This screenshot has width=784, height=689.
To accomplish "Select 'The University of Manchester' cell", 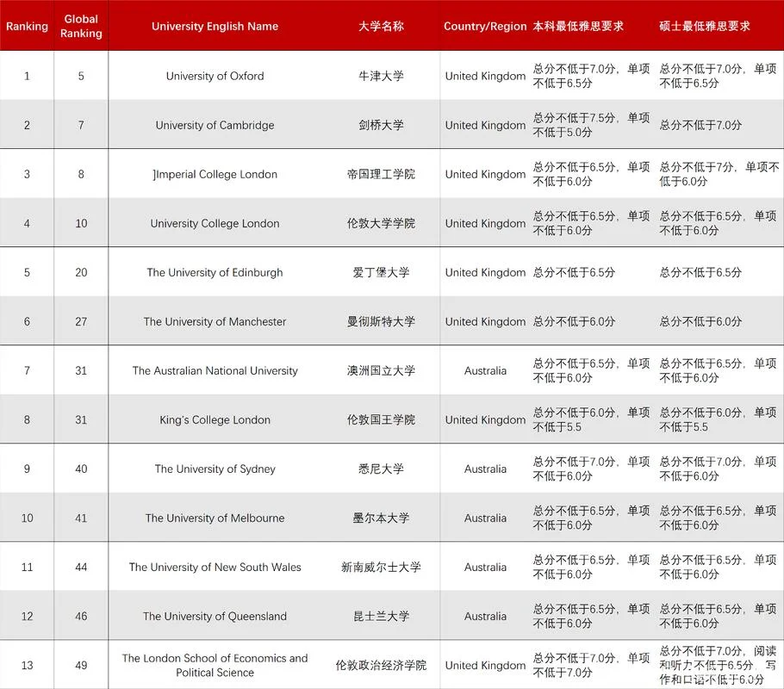I will pos(215,321).
